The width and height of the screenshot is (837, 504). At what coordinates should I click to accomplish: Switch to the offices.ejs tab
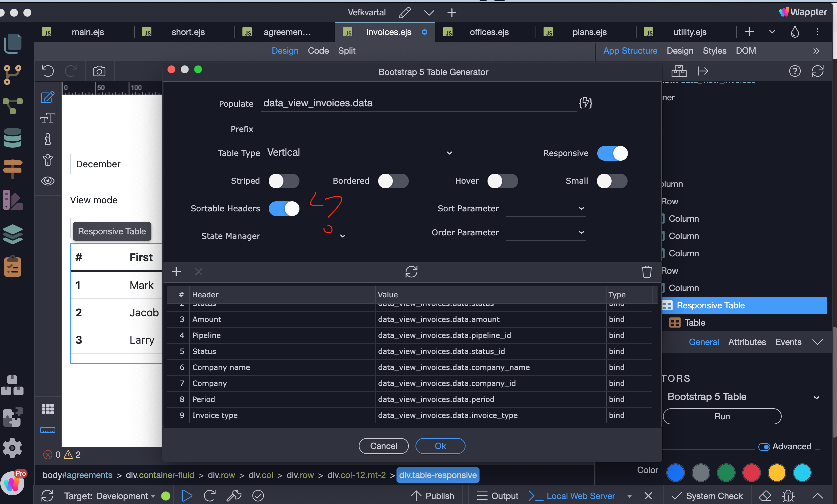[x=489, y=32]
